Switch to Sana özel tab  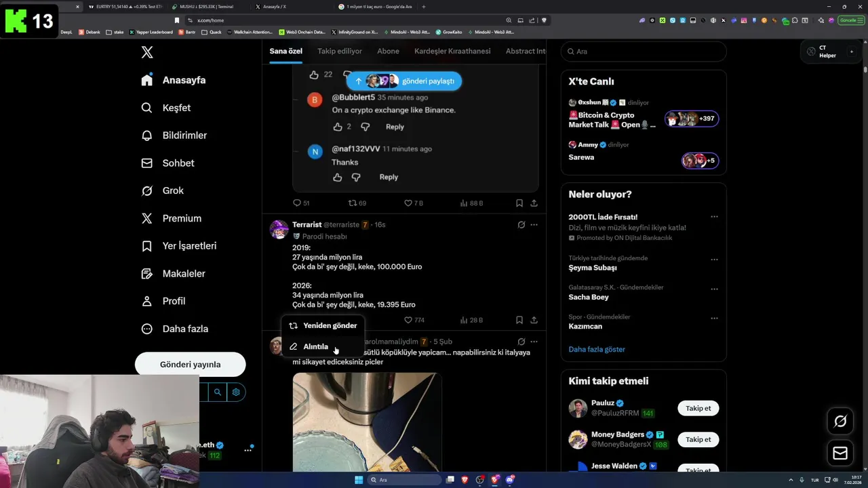(285, 52)
